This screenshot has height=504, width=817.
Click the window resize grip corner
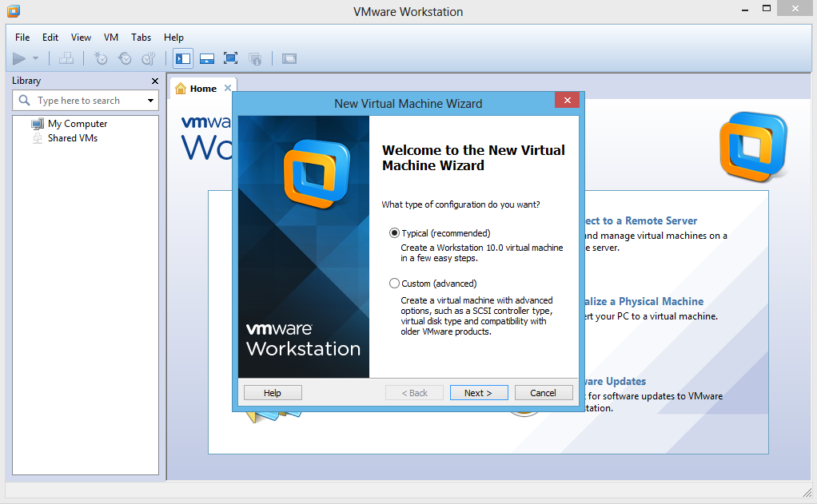click(807, 493)
